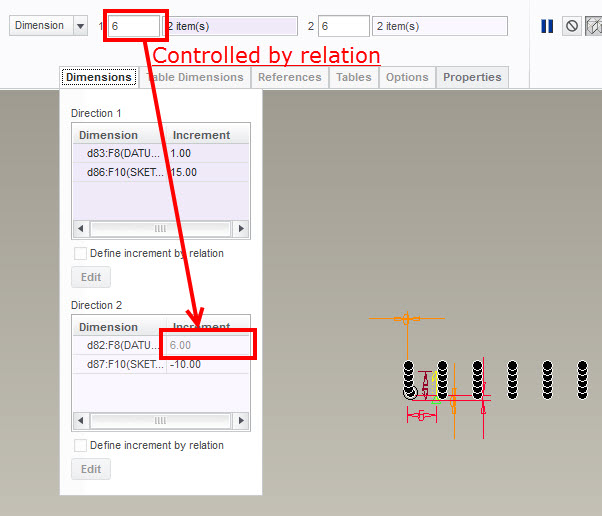This screenshot has width=602, height=516.
Task: Switch to the Dimensions tab
Action: [x=99, y=77]
